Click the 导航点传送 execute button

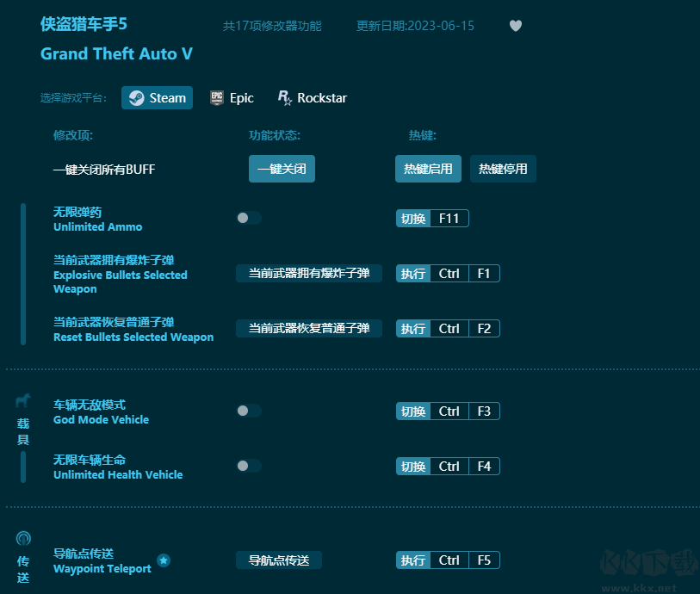279,560
